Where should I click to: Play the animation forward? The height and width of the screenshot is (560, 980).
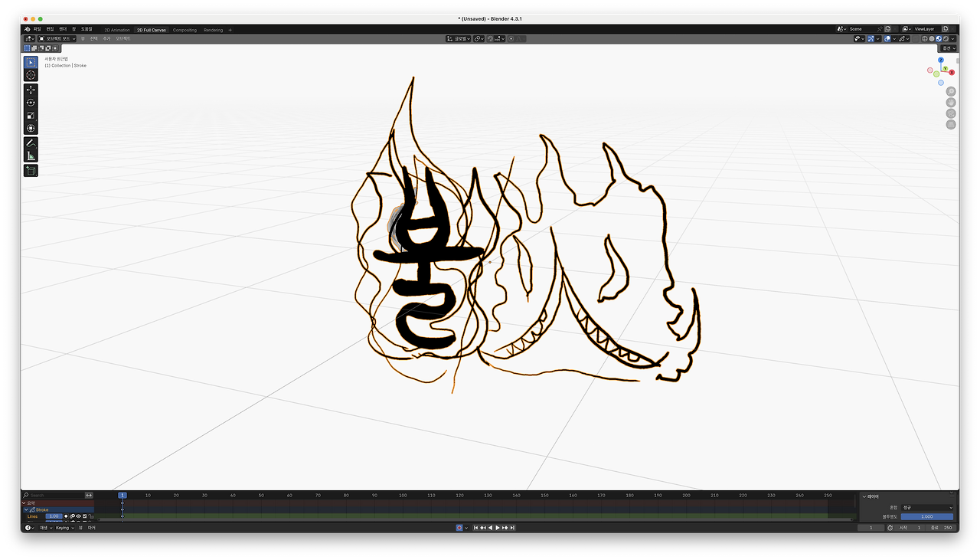point(498,528)
